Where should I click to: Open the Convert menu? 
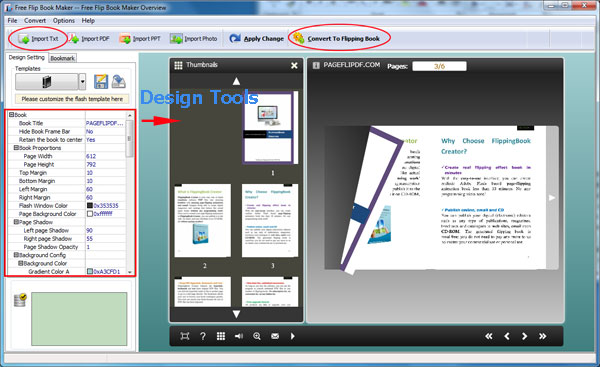pyautogui.click(x=35, y=21)
